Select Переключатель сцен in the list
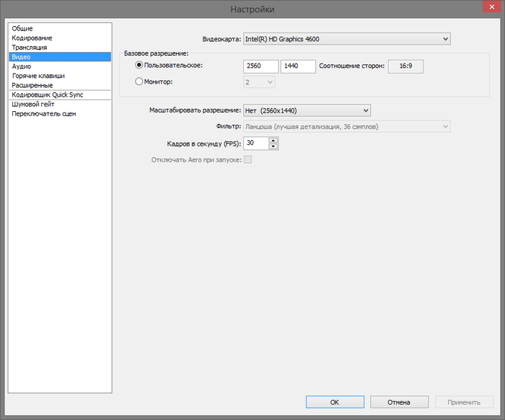This screenshot has width=505, height=420. tap(44, 113)
